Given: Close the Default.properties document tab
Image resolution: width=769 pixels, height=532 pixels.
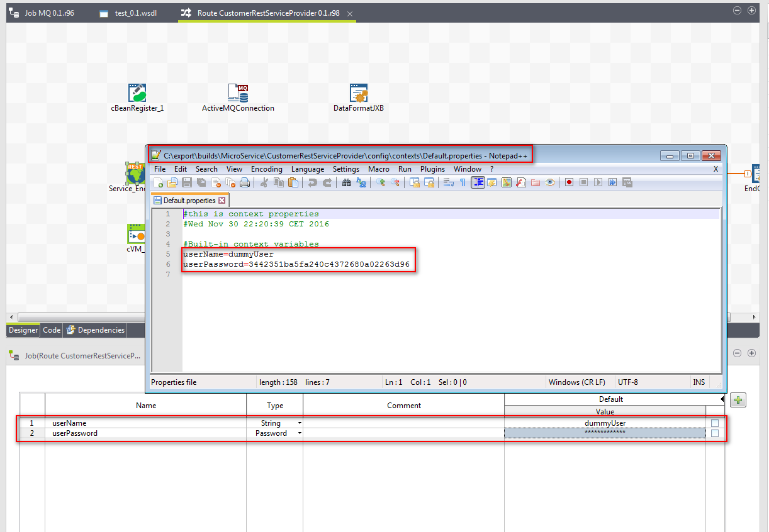Looking at the screenshot, I should 222,201.
